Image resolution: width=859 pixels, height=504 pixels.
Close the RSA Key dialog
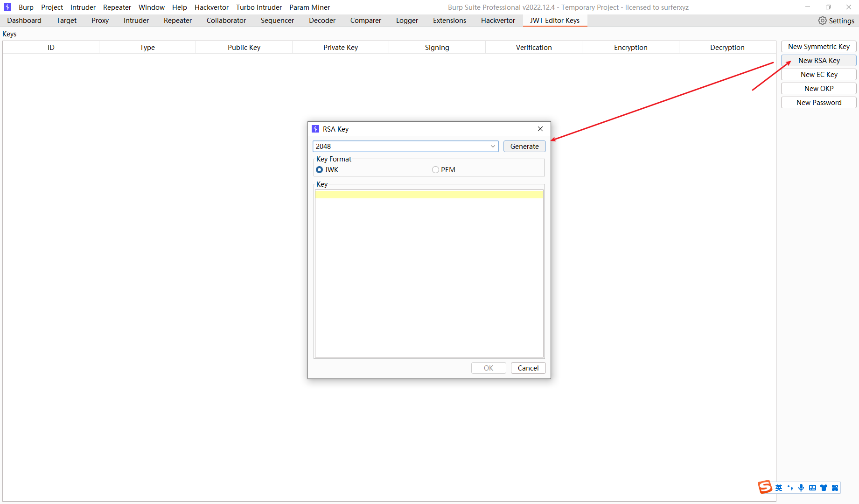(540, 129)
